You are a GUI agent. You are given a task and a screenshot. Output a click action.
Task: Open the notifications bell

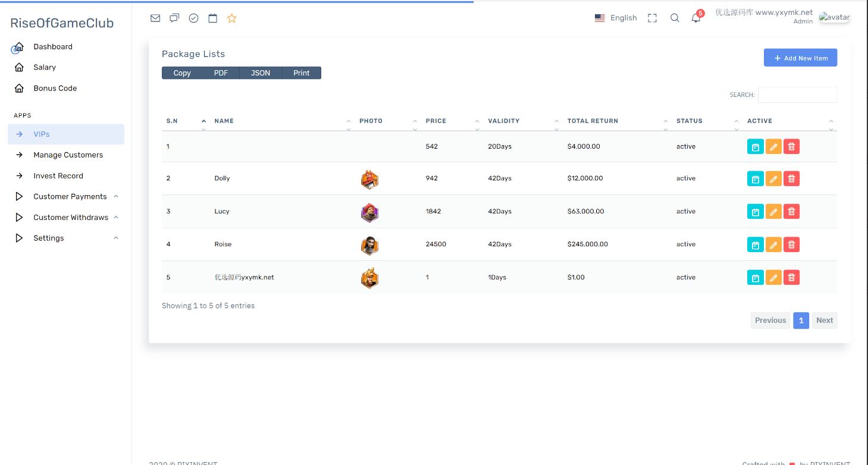pos(696,18)
